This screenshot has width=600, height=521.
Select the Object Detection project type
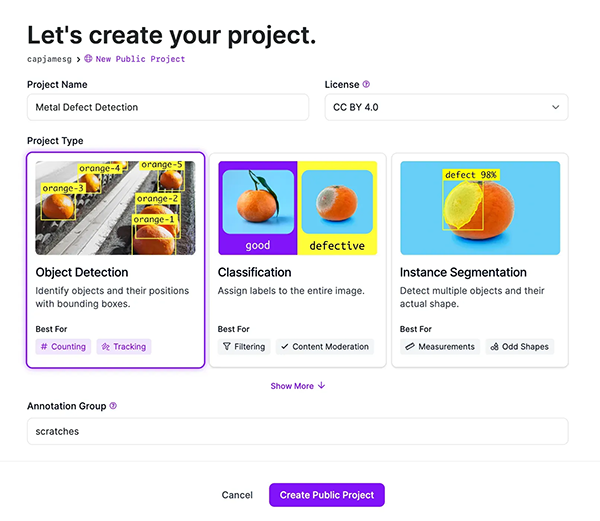coord(116,260)
